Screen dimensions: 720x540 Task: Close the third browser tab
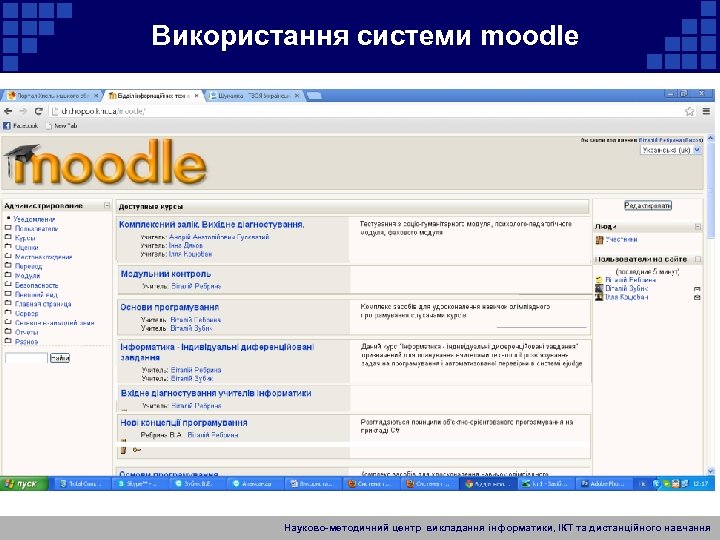click(297, 96)
